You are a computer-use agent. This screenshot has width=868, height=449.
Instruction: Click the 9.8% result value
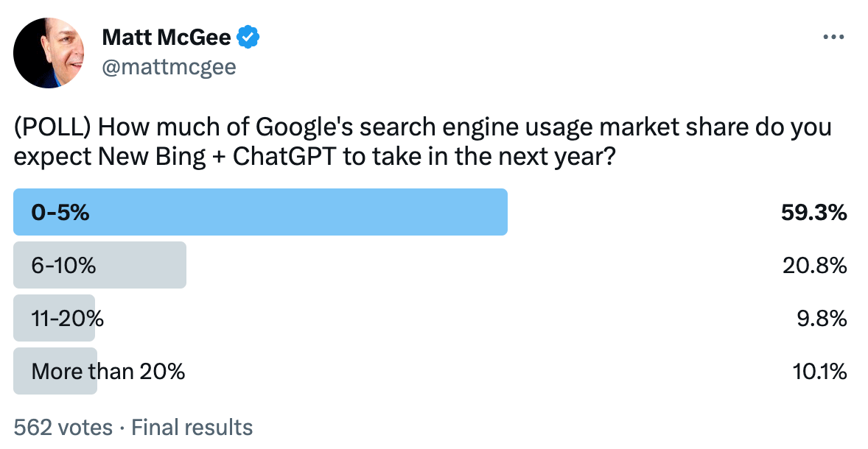(822, 319)
